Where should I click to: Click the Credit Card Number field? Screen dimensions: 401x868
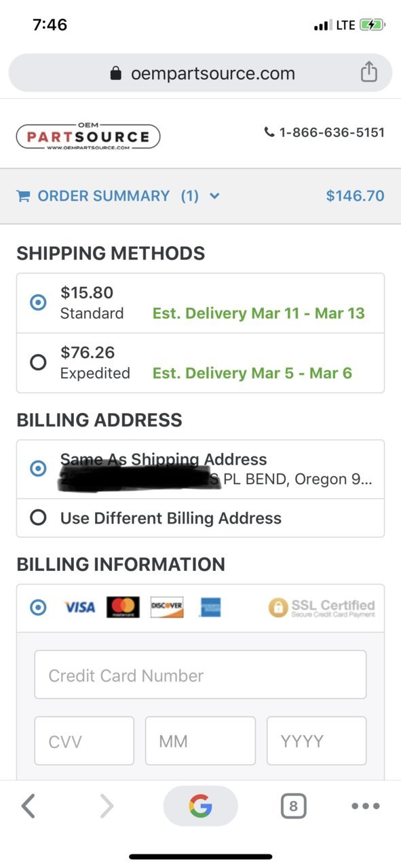[200, 675]
